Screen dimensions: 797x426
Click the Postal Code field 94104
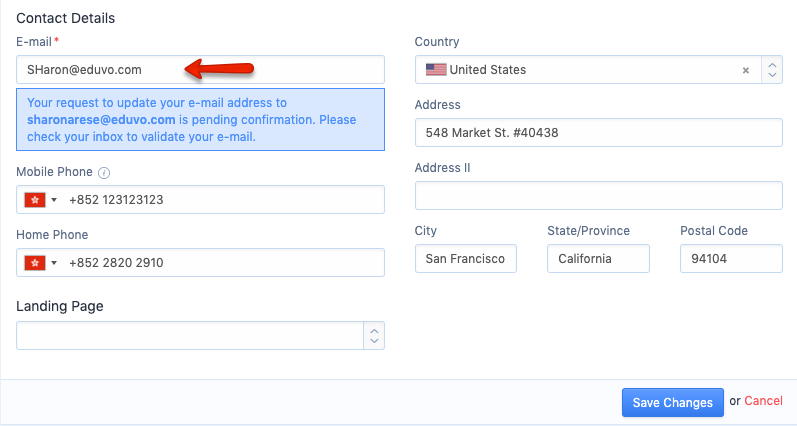pos(730,259)
